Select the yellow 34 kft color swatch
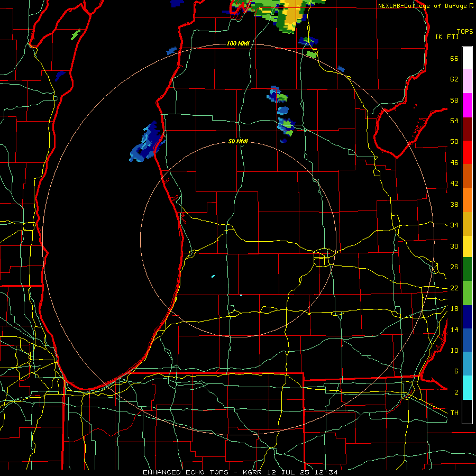 pos(467,246)
